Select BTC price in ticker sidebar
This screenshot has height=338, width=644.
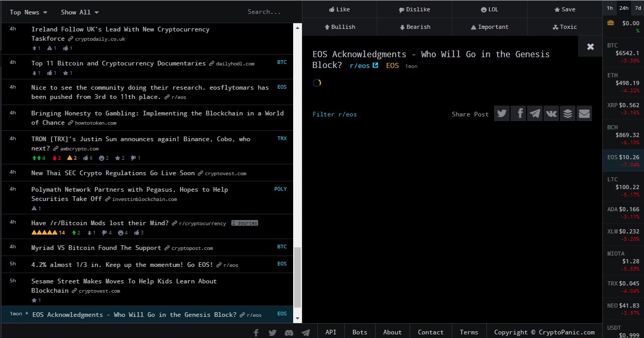pyautogui.click(x=623, y=53)
